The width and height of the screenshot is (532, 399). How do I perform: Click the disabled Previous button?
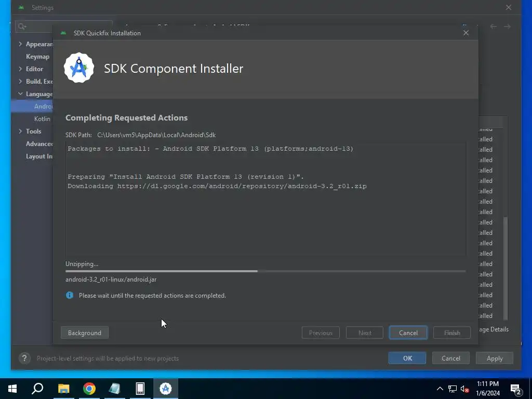pyautogui.click(x=321, y=332)
